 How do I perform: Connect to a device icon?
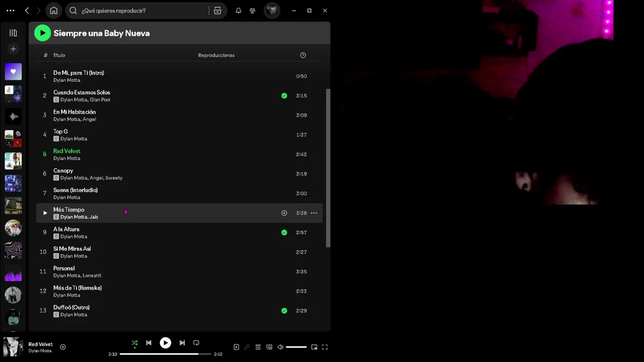269,347
